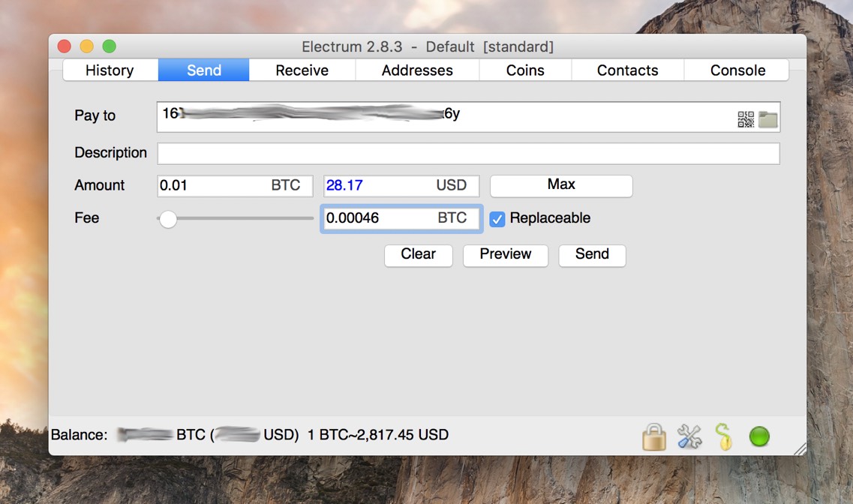853x504 pixels.
Task: Switch to the History tab
Action: point(110,70)
